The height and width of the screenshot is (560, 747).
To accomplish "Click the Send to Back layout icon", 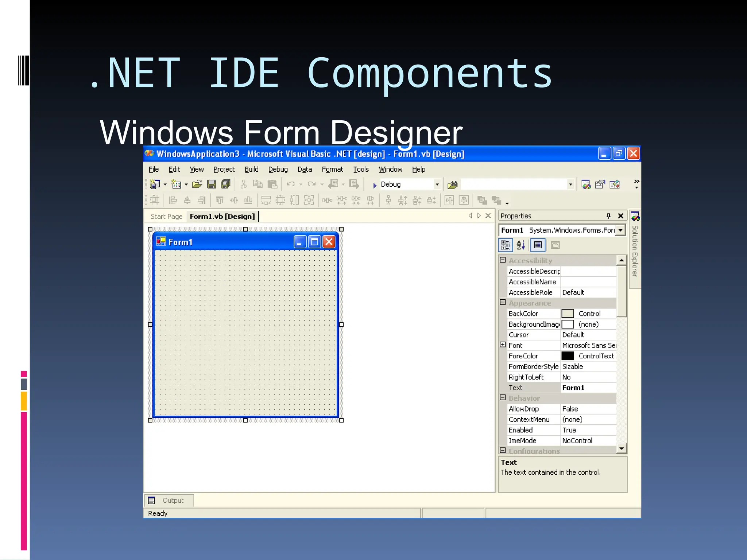I will pos(496,200).
